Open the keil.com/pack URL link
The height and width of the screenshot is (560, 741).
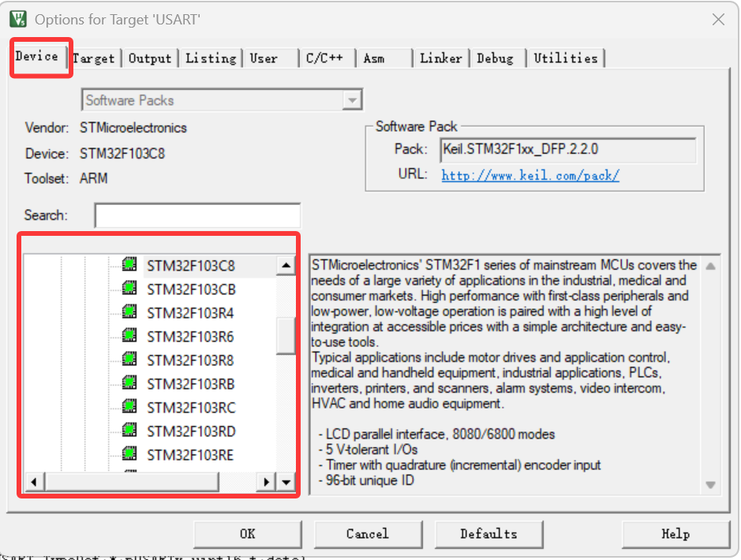530,176
